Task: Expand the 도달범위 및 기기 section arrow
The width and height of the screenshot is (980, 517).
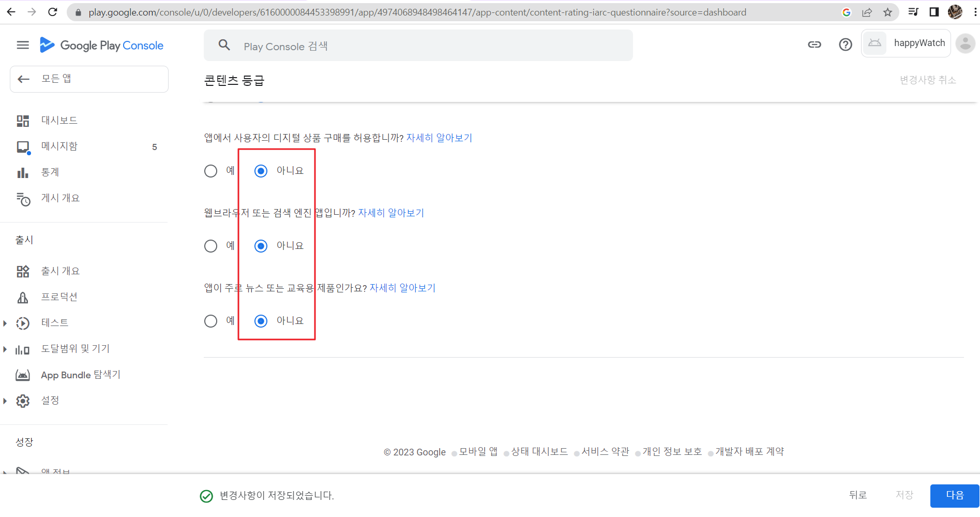Action: 5,349
